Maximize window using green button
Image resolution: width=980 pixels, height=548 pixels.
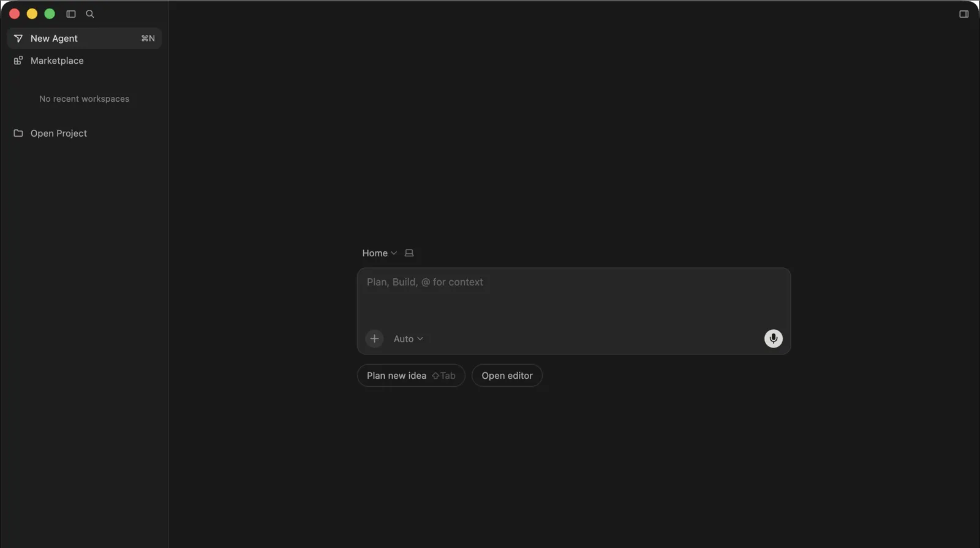[x=50, y=13]
